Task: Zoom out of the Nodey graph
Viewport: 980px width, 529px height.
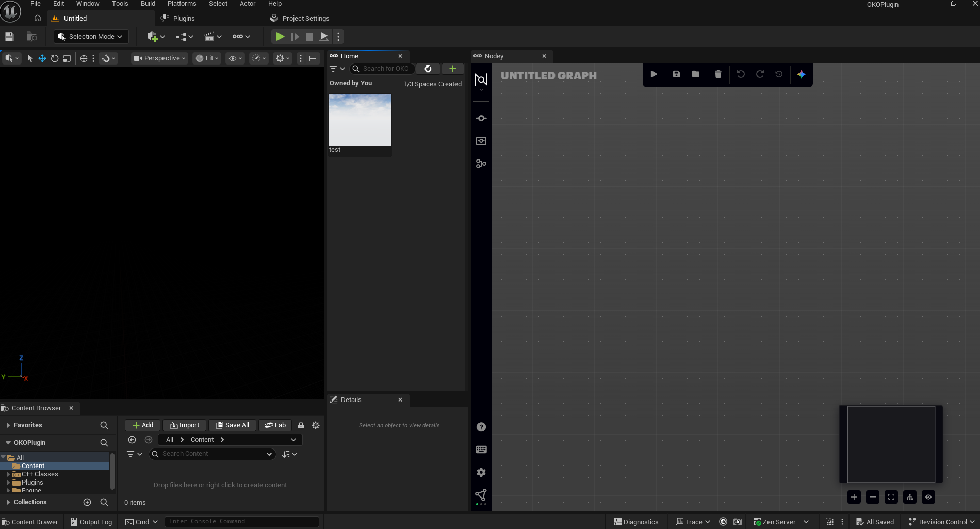Action: [873, 497]
